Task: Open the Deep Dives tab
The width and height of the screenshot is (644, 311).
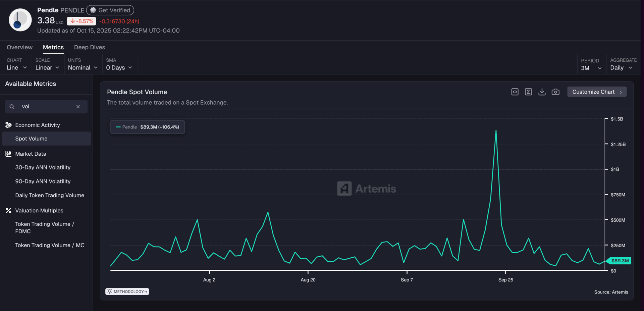Action: 90,47
